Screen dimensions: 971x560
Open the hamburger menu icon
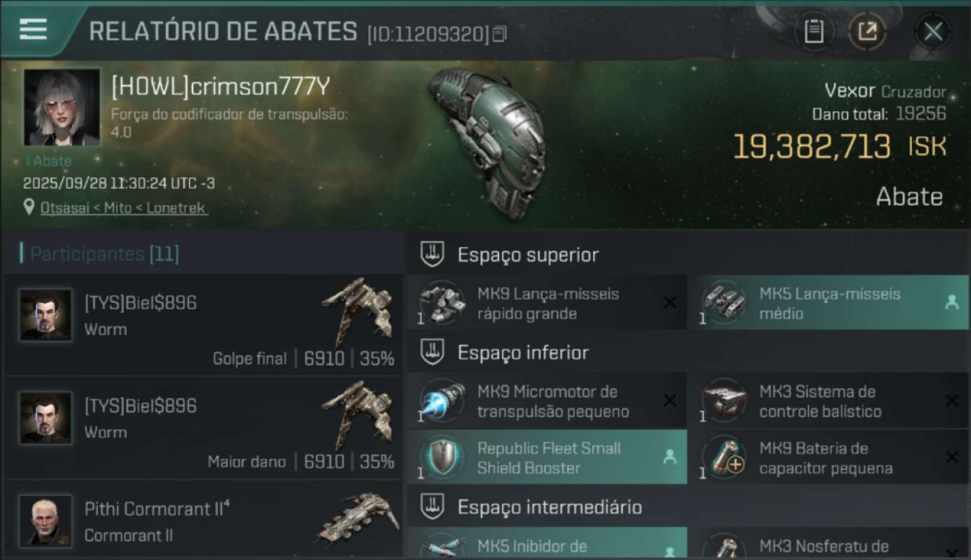coord(33,29)
